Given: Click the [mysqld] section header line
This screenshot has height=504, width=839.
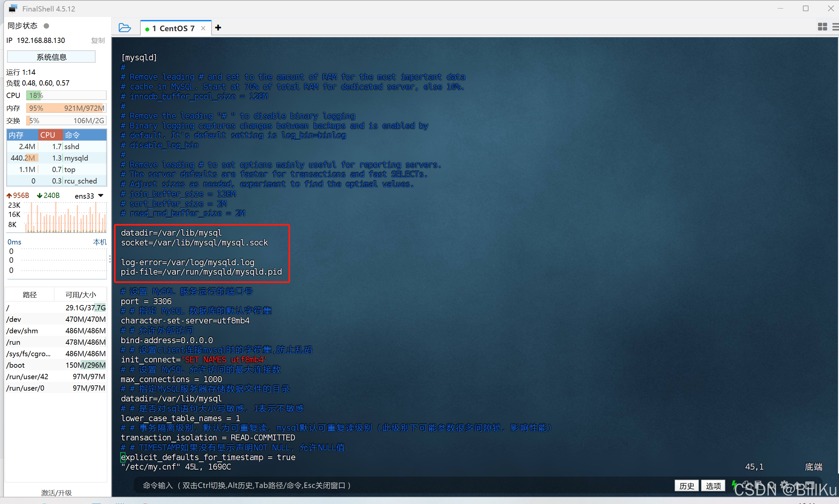Looking at the screenshot, I should (139, 57).
